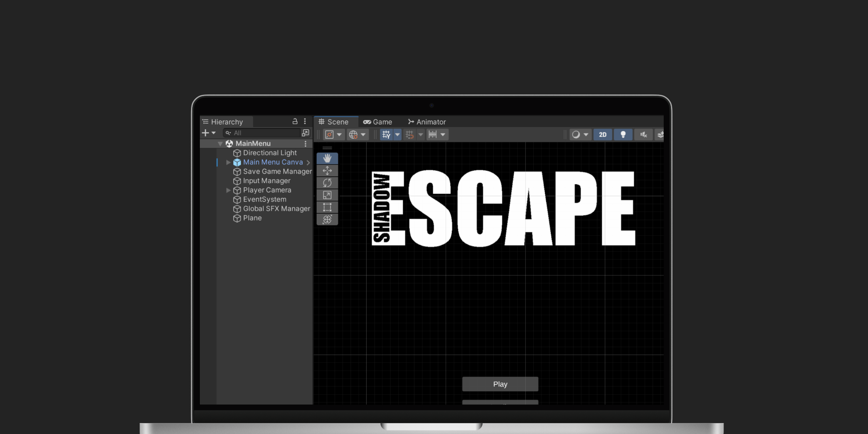The image size is (868, 434).
Task: Expand the Main Menu Canva foldout triangle
Action: click(228, 162)
